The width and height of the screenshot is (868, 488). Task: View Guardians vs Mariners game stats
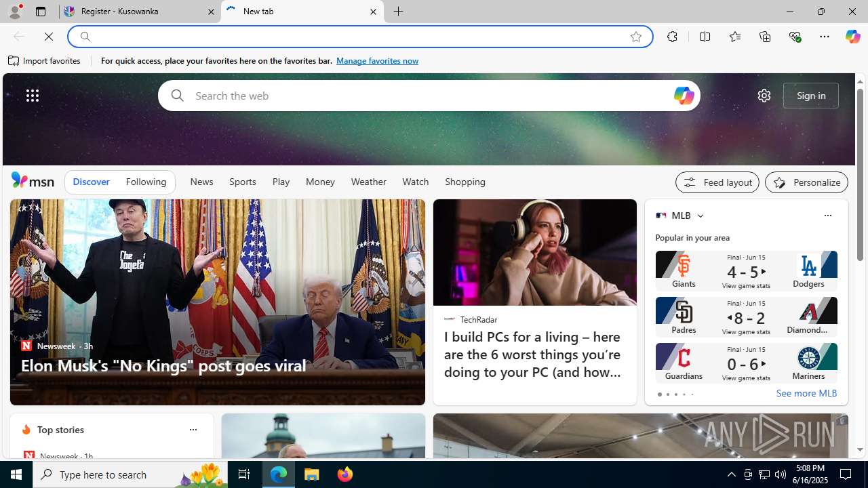tap(746, 378)
